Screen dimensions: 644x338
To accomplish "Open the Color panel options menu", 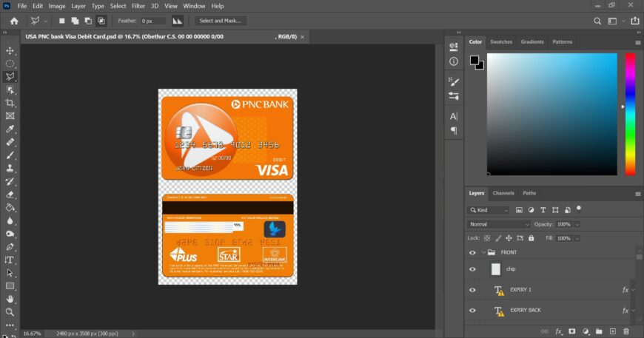I will (x=638, y=43).
